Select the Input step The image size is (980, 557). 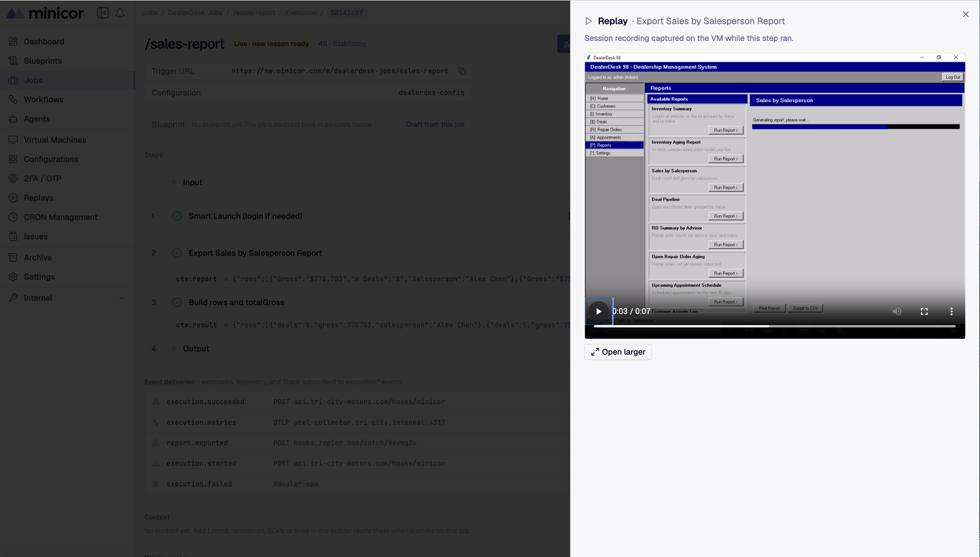coord(192,183)
